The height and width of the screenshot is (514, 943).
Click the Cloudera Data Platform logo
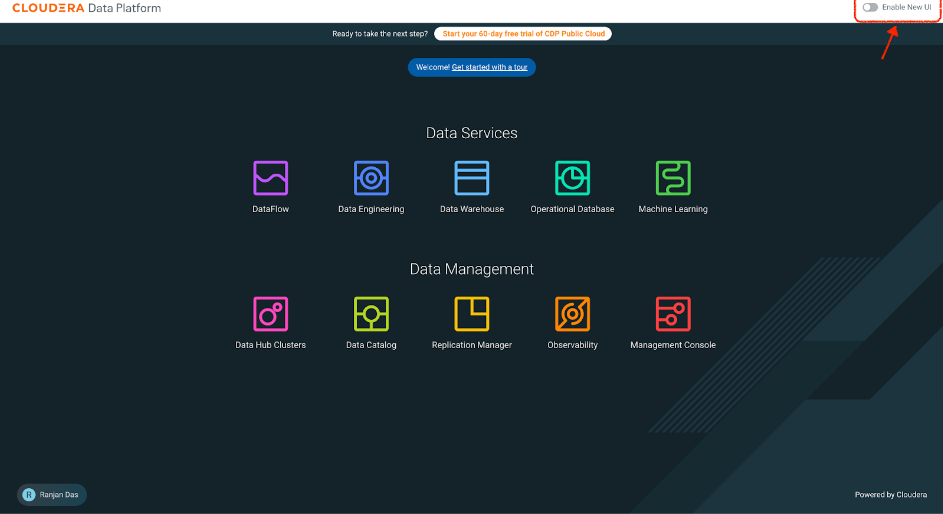[x=86, y=8]
